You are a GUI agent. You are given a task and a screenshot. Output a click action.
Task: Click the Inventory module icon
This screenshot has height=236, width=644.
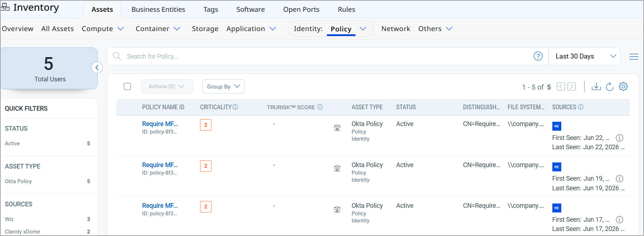pos(5,7)
